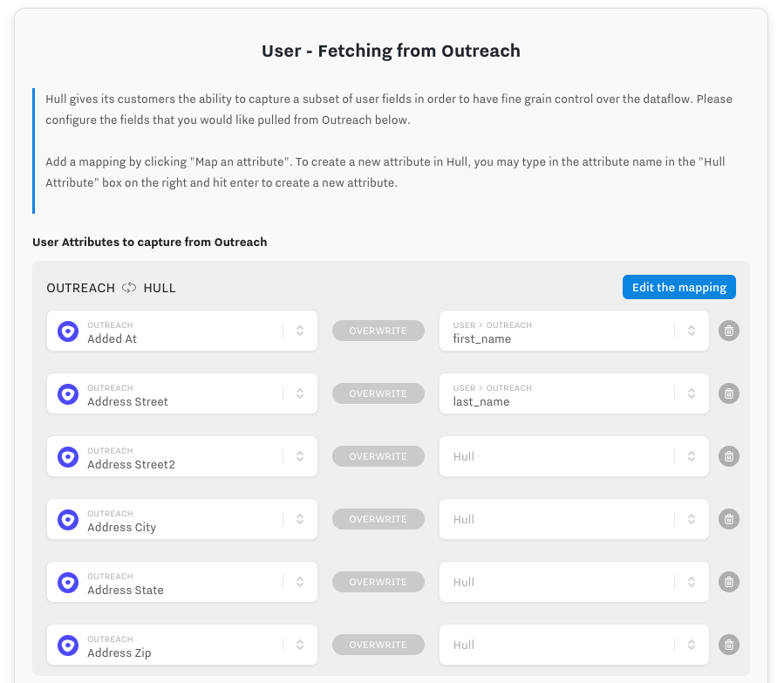Toggle OVERWRITE for the Address Street row
Viewport: 784px width, 683px height.
coord(378,393)
